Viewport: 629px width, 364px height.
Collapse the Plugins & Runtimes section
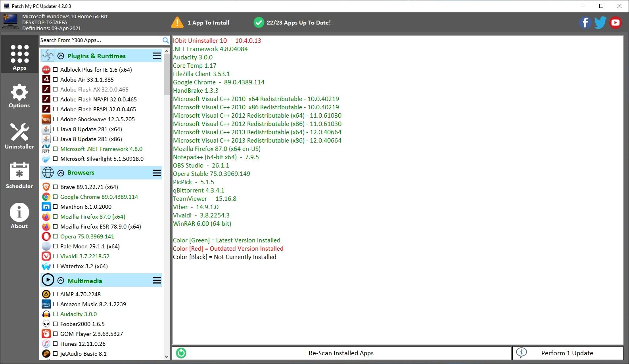point(61,56)
